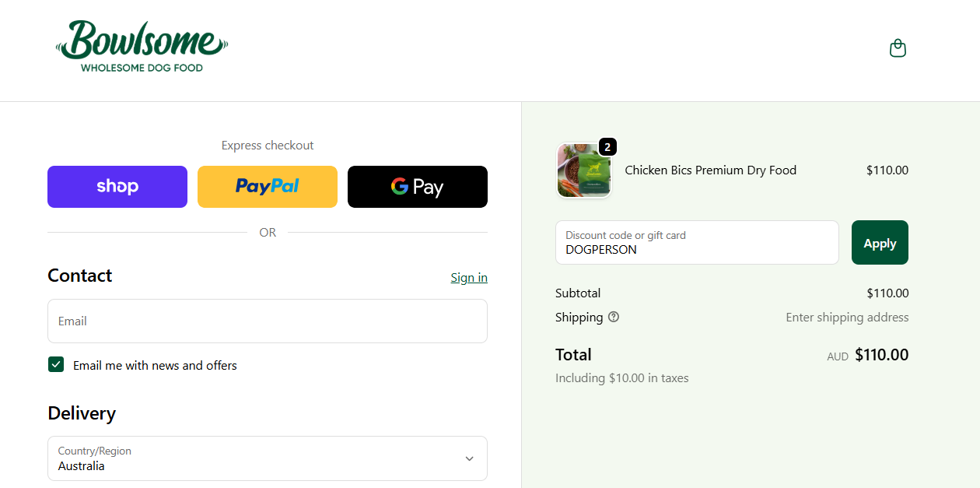Select Google Pay express checkout
The height and width of the screenshot is (488, 980).
[418, 187]
